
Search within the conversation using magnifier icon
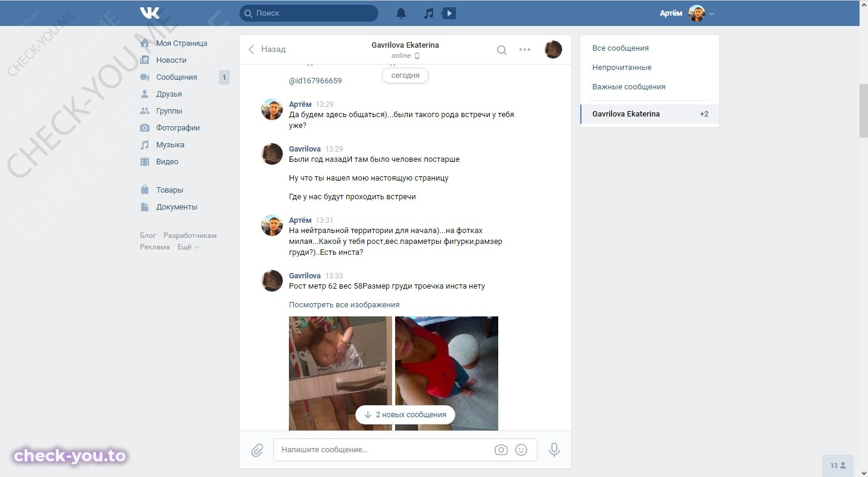coord(502,50)
